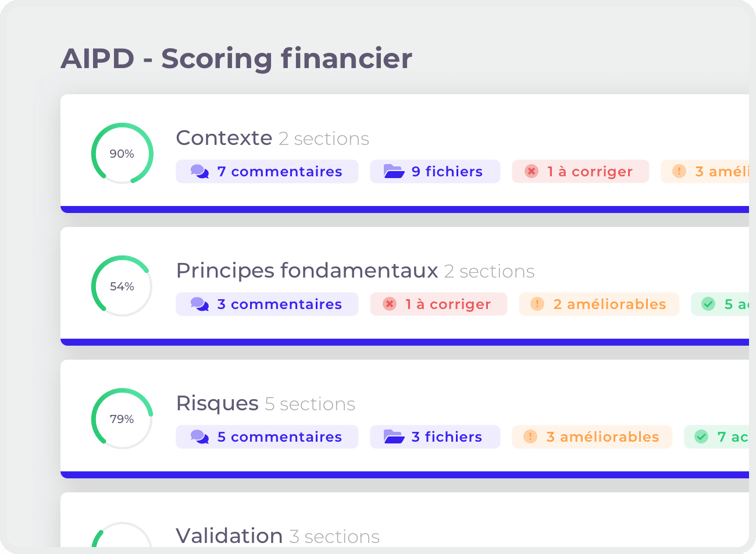Select the Risques section title
The width and height of the screenshot is (756, 554).
point(217,403)
